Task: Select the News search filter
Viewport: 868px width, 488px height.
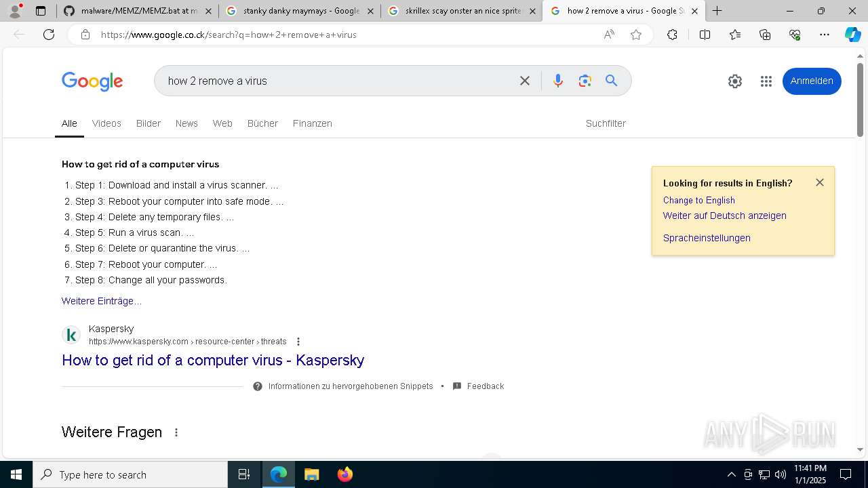Action: pos(186,123)
